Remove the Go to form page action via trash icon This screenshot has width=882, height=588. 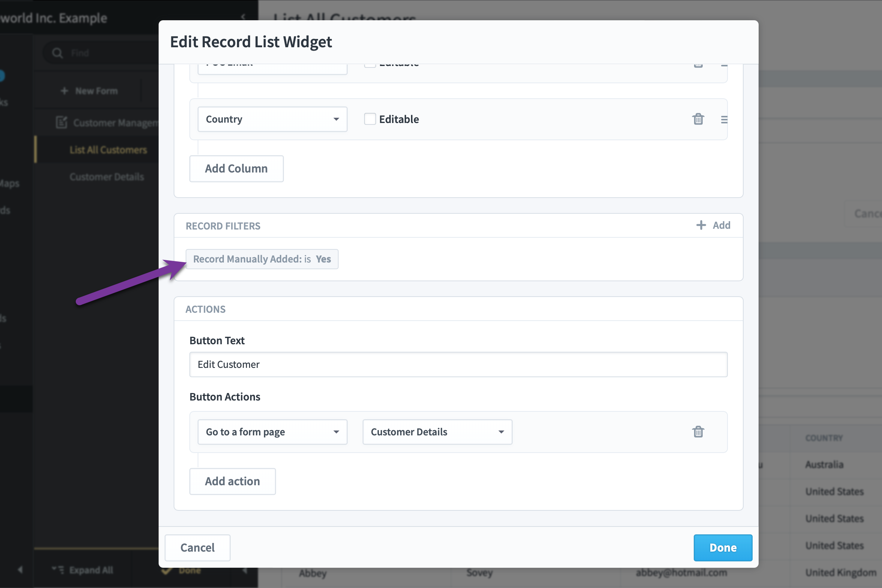click(698, 432)
